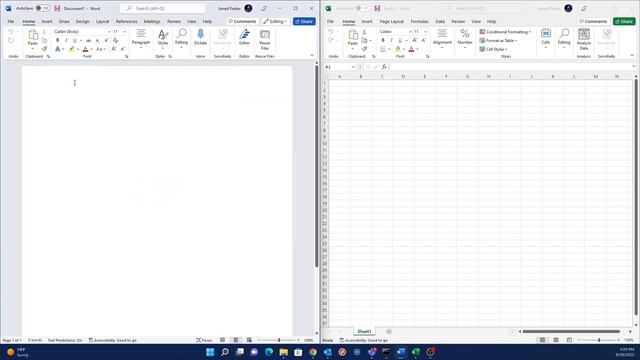Open Editing mode dropdown in Word
The width and height of the screenshot is (640, 360).
point(276,21)
